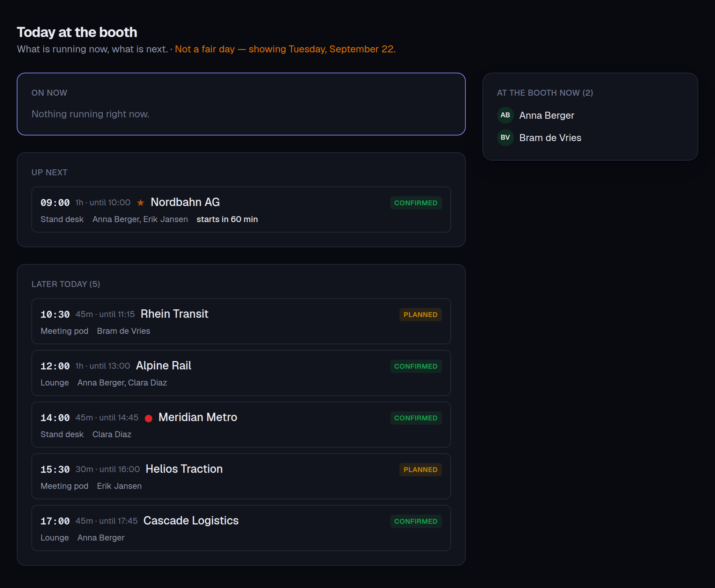Open the Rhein Transit meeting entry
Image resolution: width=715 pixels, height=588 pixels.
241,321
